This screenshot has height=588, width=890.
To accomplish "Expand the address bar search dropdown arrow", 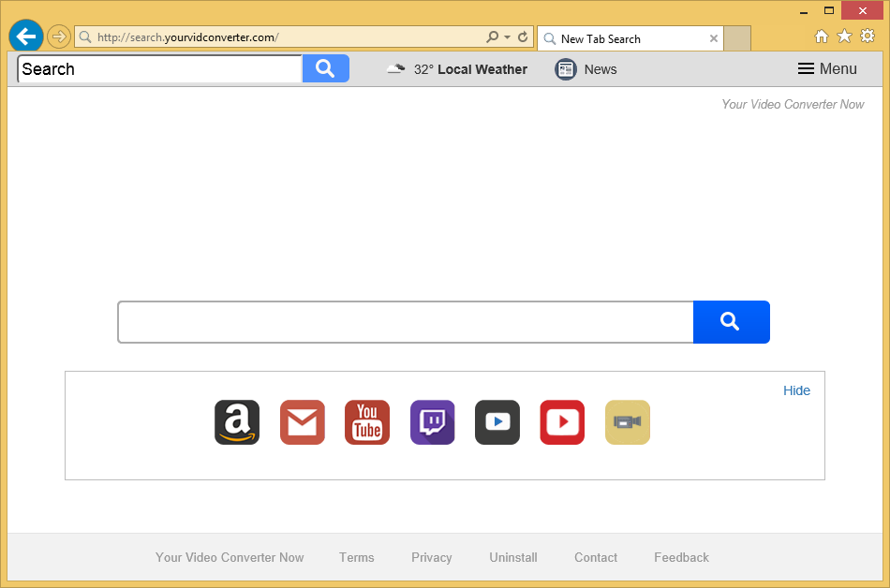I will coord(507,37).
